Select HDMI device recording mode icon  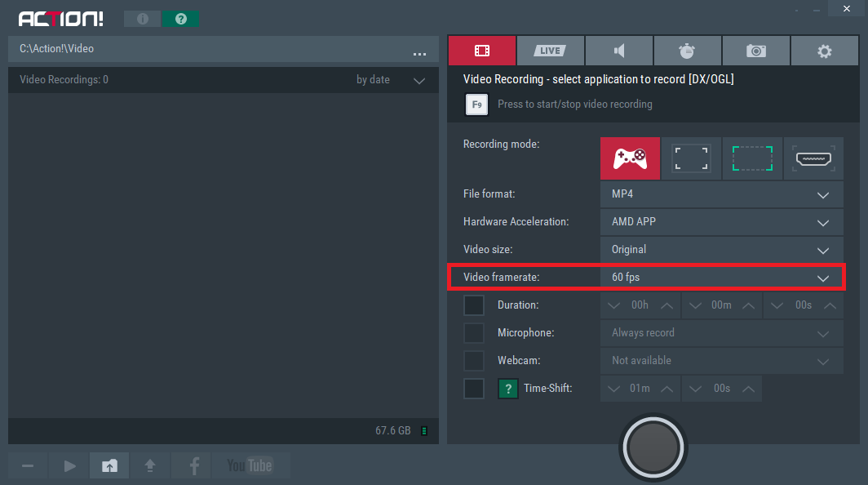[x=813, y=158]
